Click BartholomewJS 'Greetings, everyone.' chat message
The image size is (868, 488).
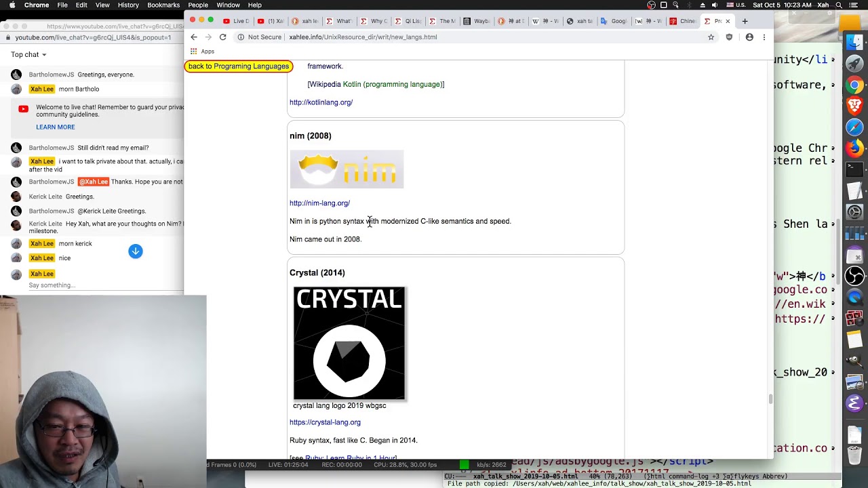pos(106,75)
